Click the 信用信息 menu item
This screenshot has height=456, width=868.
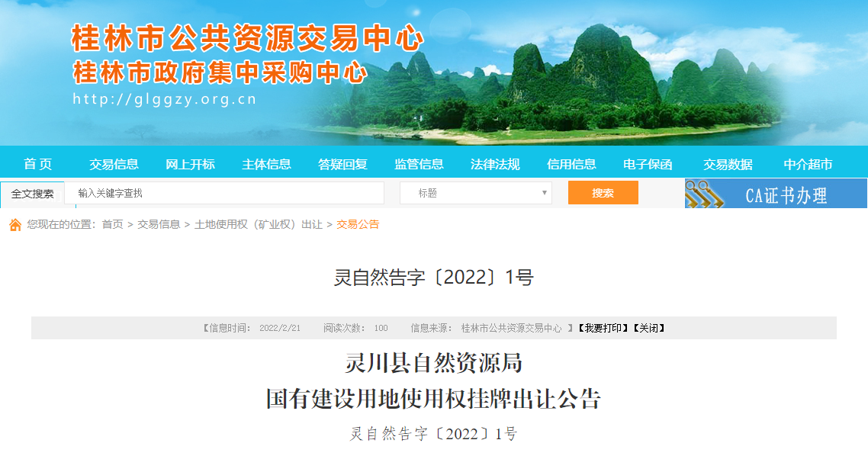click(571, 164)
